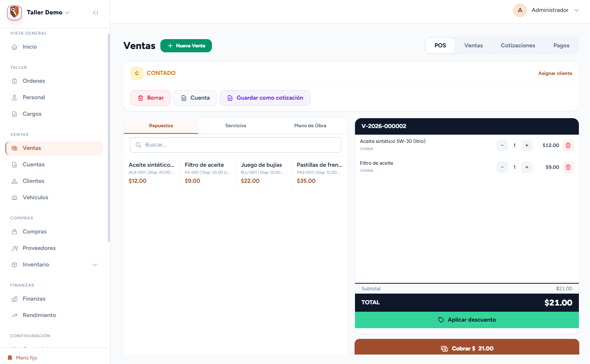Image resolution: width=590 pixels, height=364 pixels.
Task: Open Inventario box icon in sidebar
Action: [14, 265]
